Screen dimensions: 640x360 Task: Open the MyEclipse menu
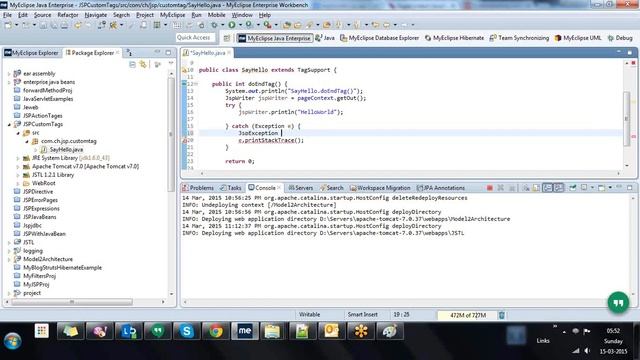coord(172,15)
